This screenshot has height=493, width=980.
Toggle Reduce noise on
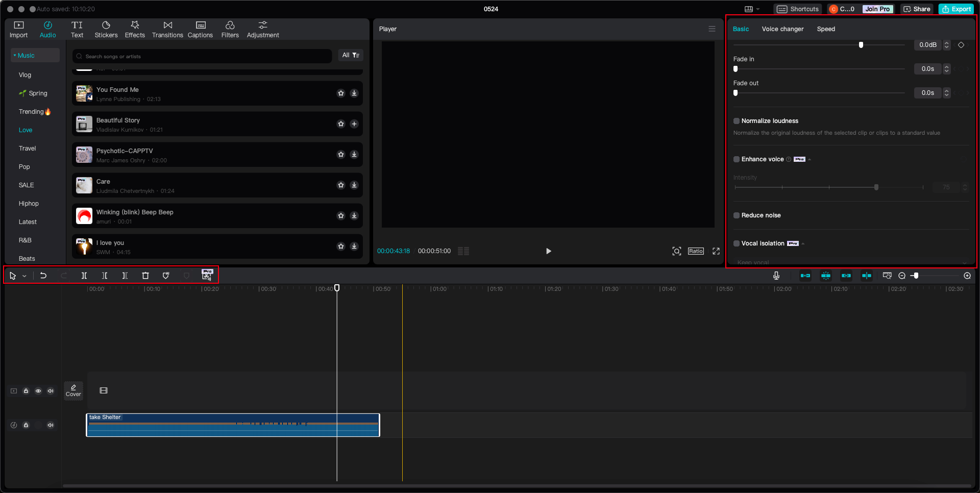point(737,215)
